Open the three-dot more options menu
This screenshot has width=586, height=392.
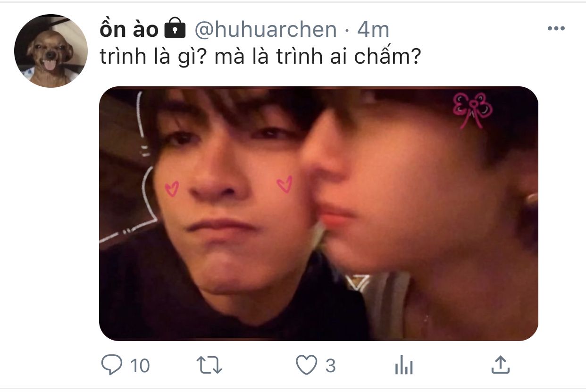coord(556,29)
